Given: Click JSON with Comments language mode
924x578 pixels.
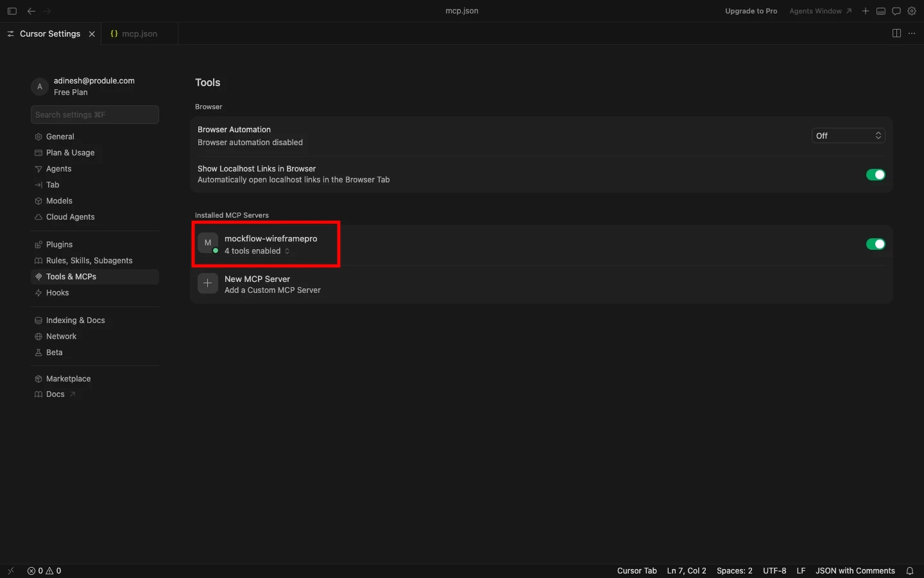Looking at the screenshot, I should point(855,570).
